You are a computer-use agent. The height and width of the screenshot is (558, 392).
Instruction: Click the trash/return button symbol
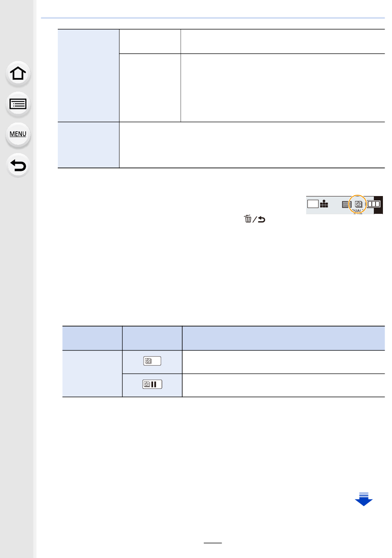(254, 219)
